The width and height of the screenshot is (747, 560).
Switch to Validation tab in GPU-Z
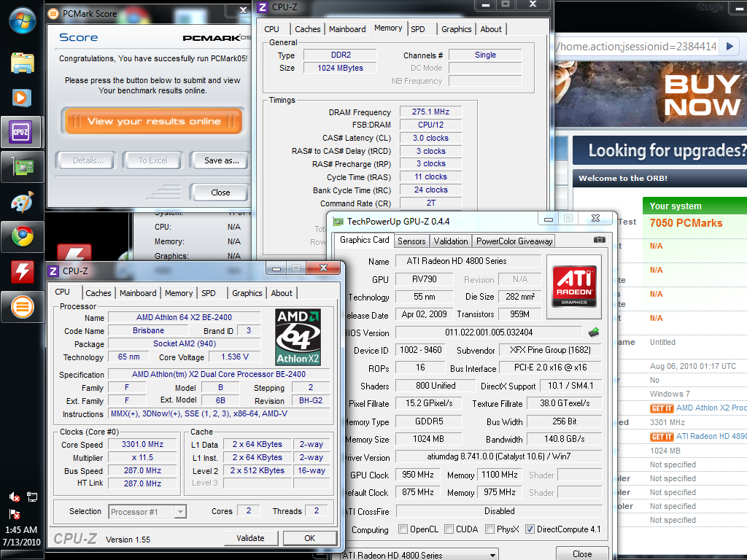tap(451, 241)
